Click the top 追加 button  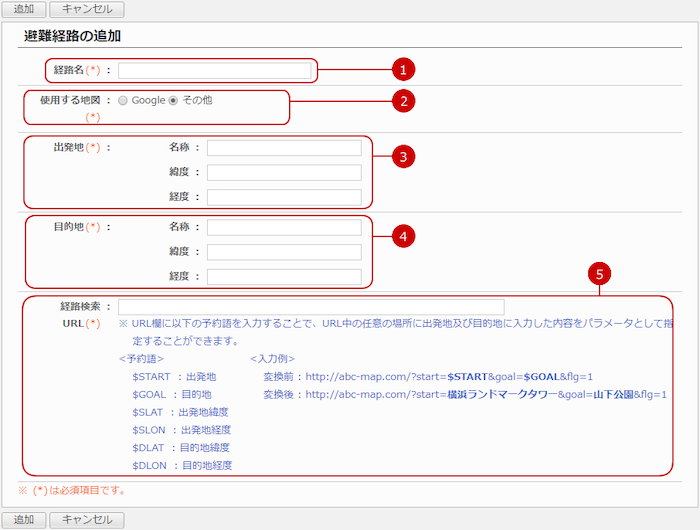pos(23,9)
